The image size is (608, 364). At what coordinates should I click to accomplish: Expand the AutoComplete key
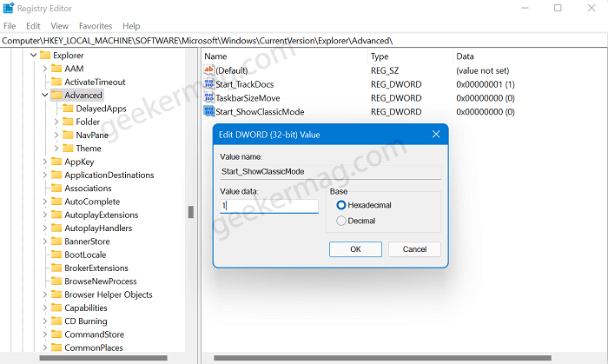pyautogui.click(x=44, y=202)
